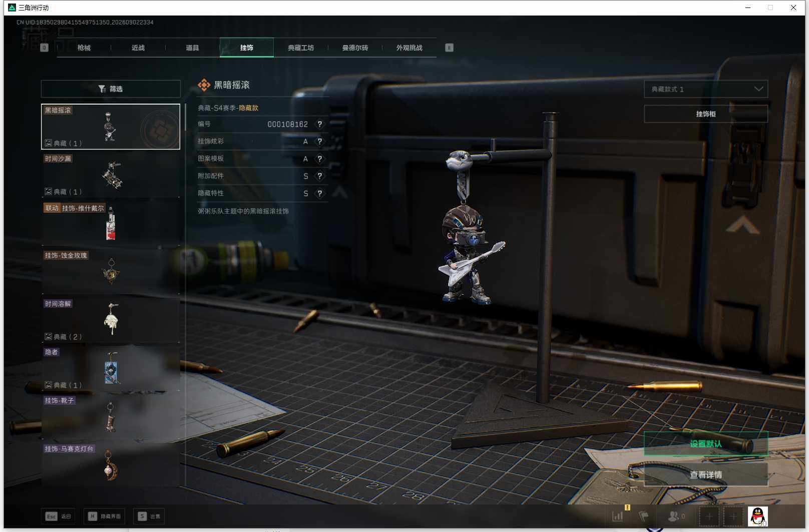Select the 黑暗摇滚 charm thumbnail
Image resolution: width=809 pixels, height=532 pixels.
click(x=111, y=127)
